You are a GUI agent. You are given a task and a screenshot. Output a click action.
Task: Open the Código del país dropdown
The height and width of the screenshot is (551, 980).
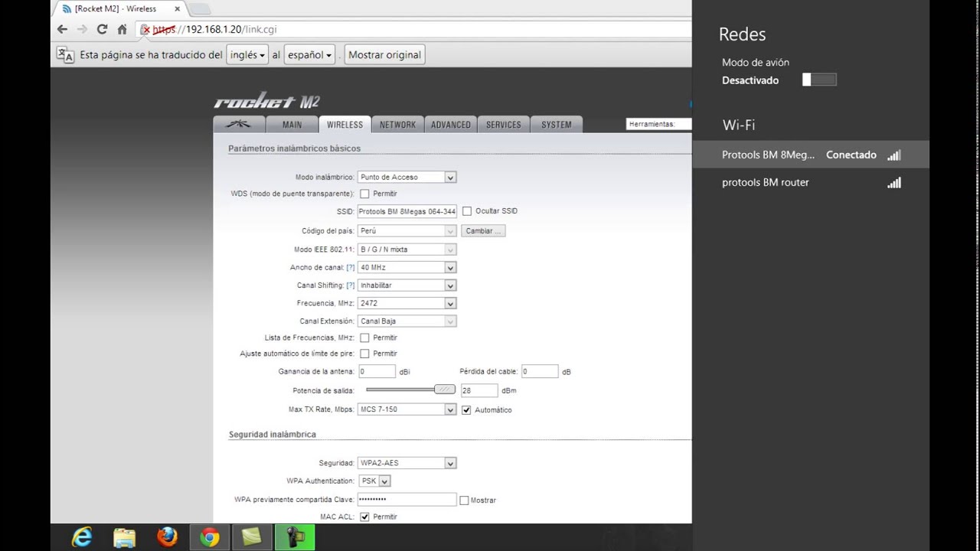point(407,230)
